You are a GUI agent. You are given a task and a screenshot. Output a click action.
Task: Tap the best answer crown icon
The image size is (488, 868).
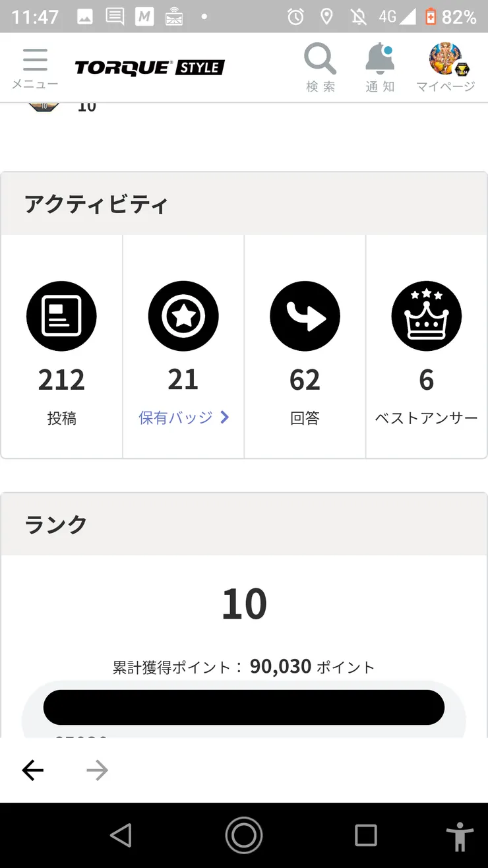(426, 317)
